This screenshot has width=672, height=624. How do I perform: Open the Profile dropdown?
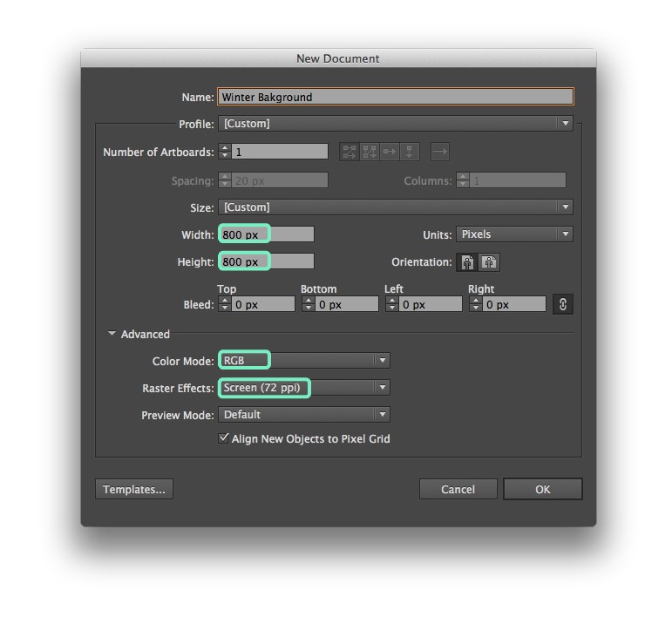396,124
